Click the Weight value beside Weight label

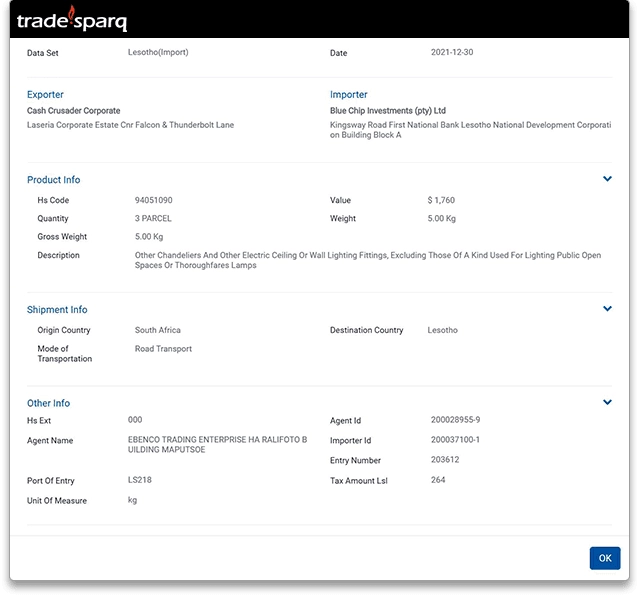(441, 219)
